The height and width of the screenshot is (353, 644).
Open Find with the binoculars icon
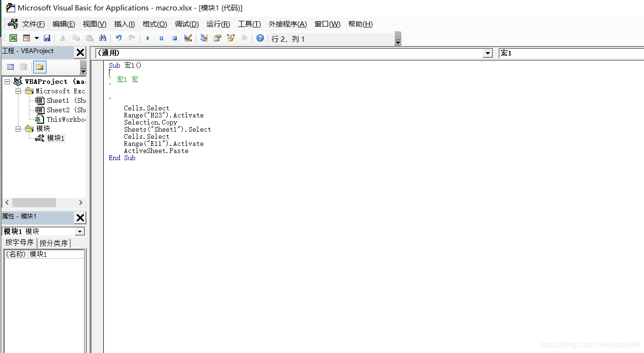coord(102,38)
